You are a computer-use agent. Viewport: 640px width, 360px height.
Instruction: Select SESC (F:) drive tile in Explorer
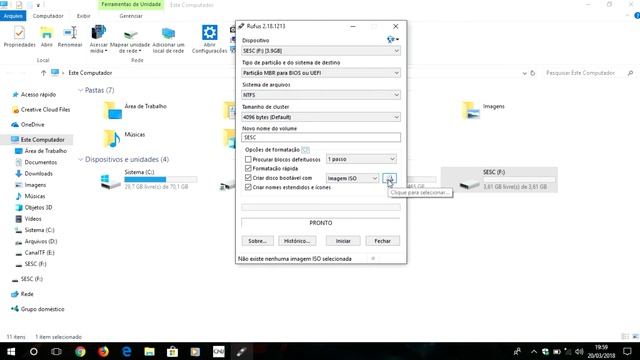coord(499,180)
